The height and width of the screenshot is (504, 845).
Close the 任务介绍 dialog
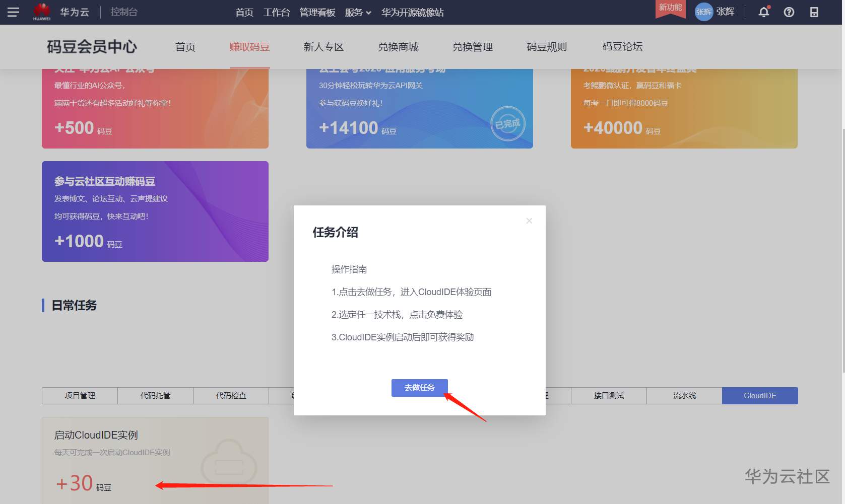click(x=529, y=221)
